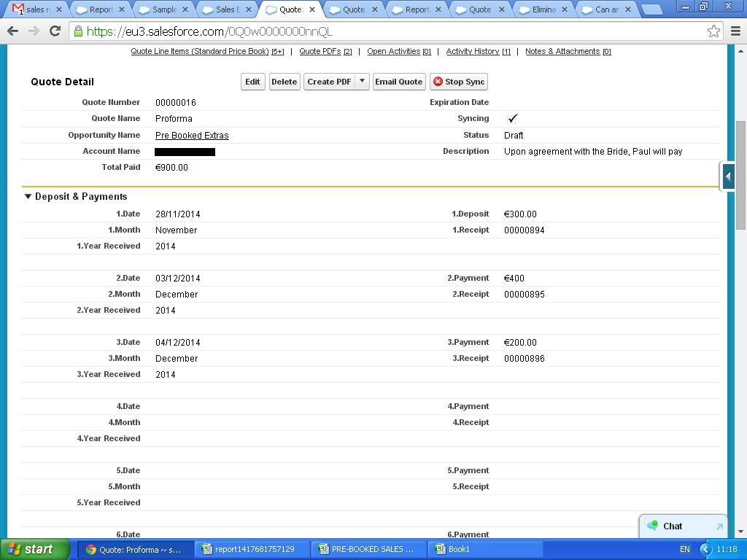Open the Pre Booked Extras opportunity link
Screen dimensions: 747x560
coord(192,136)
